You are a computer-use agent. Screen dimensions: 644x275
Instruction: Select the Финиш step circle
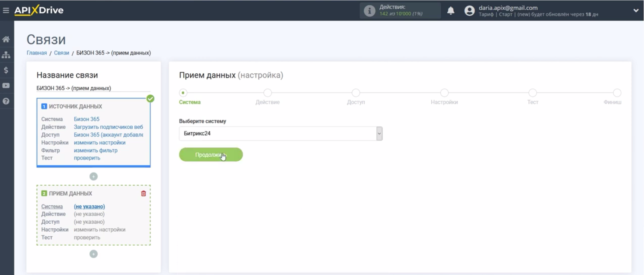617,92
